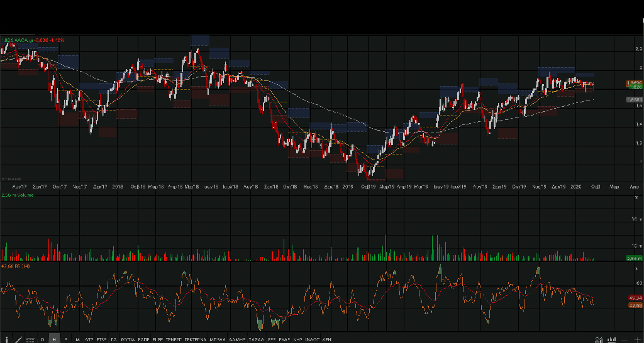Click the candlestick chart type icon
The width and height of the screenshot is (644, 343).
[601, 339]
